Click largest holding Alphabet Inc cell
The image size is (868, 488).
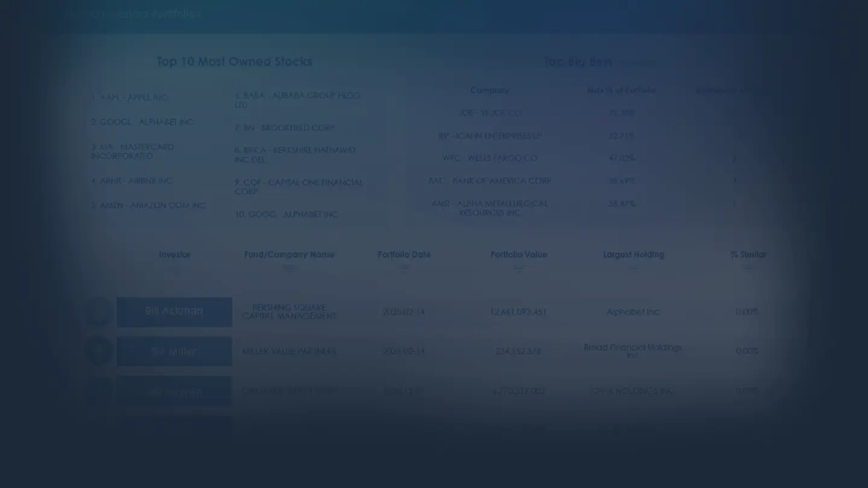[x=633, y=312]
